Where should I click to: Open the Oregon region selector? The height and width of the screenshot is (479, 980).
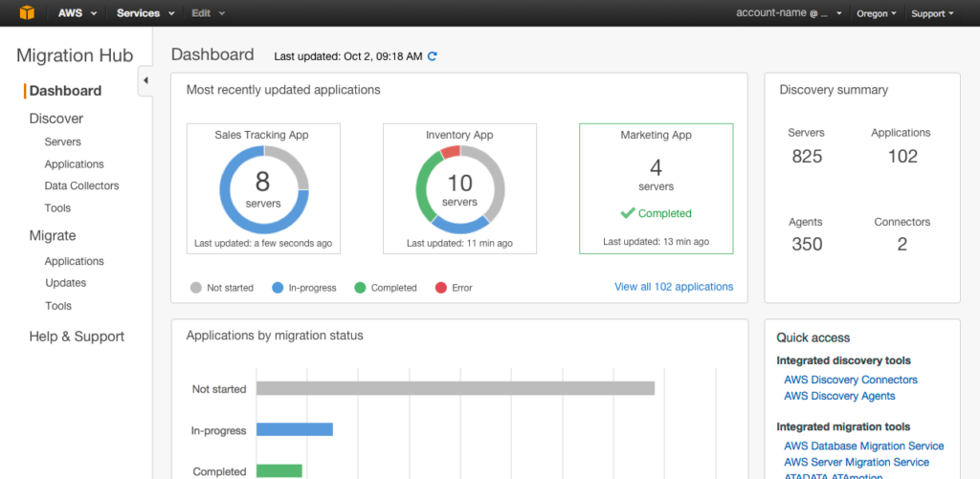[x=877, y=13]
